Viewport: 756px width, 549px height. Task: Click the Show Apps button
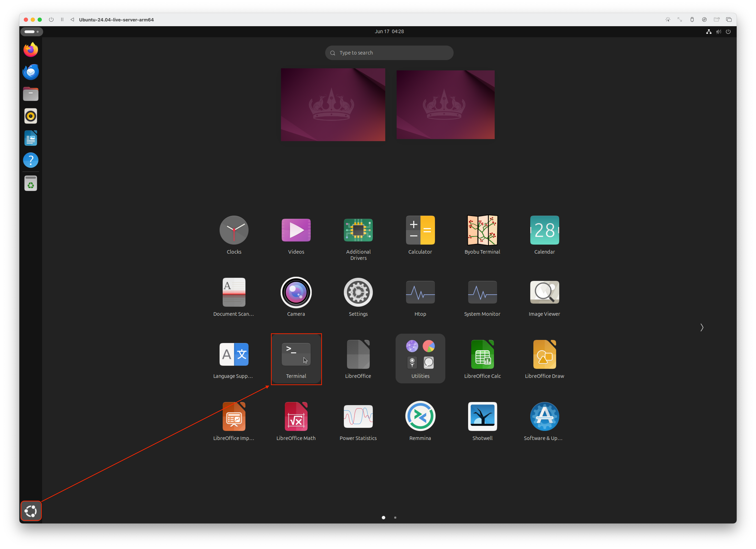[31, 511]
